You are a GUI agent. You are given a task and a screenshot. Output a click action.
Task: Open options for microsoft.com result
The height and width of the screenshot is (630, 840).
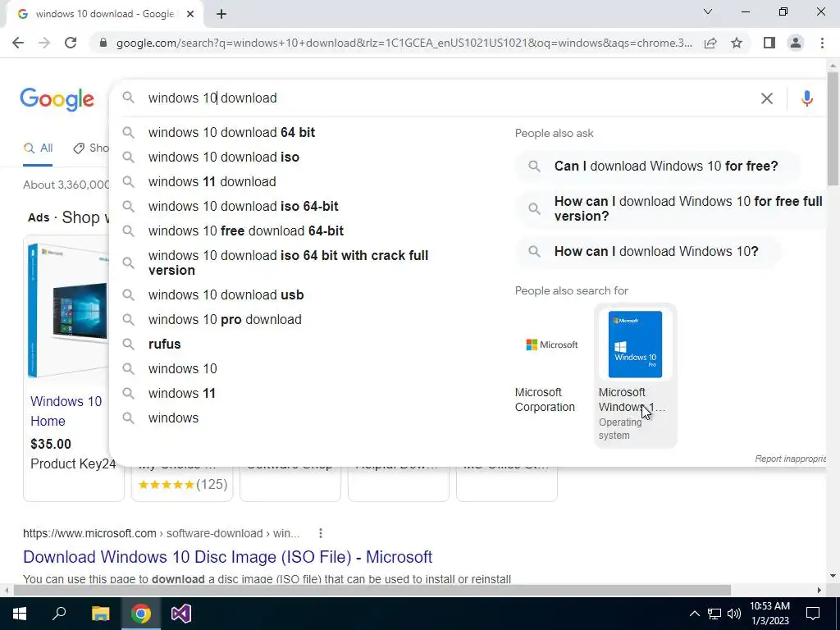point(321,533)
